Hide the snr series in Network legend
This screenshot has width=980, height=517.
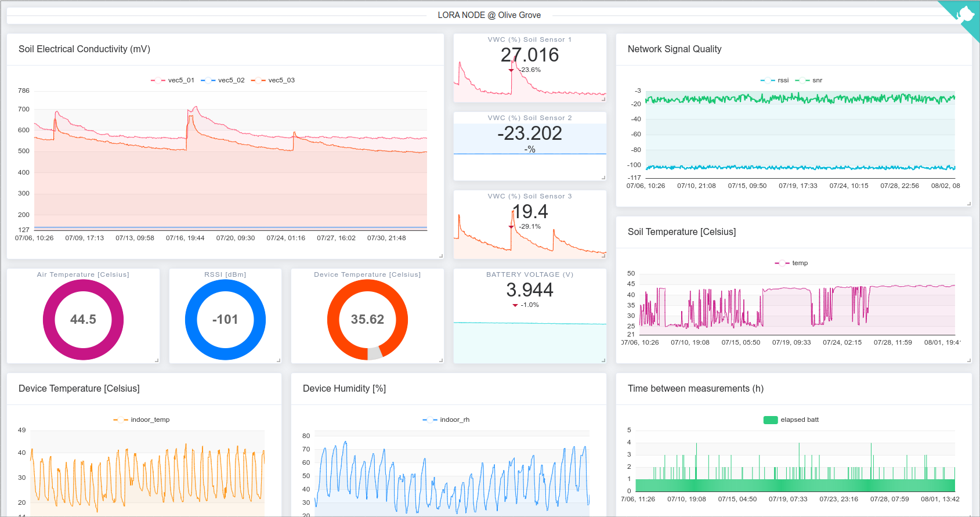pos(809,80)
